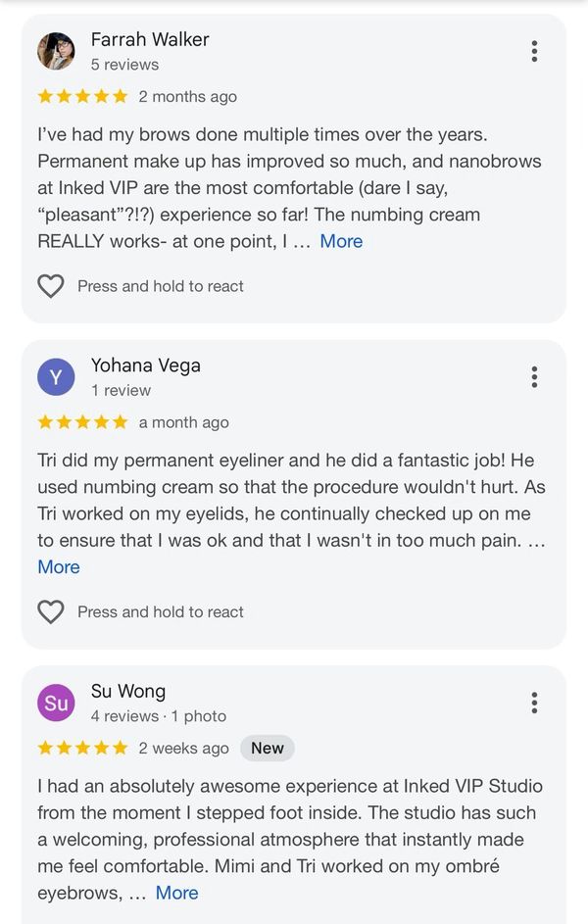The image size is (588, 924).
Task: Expand Yohana Vega's review with More
Action: point(59,566)
